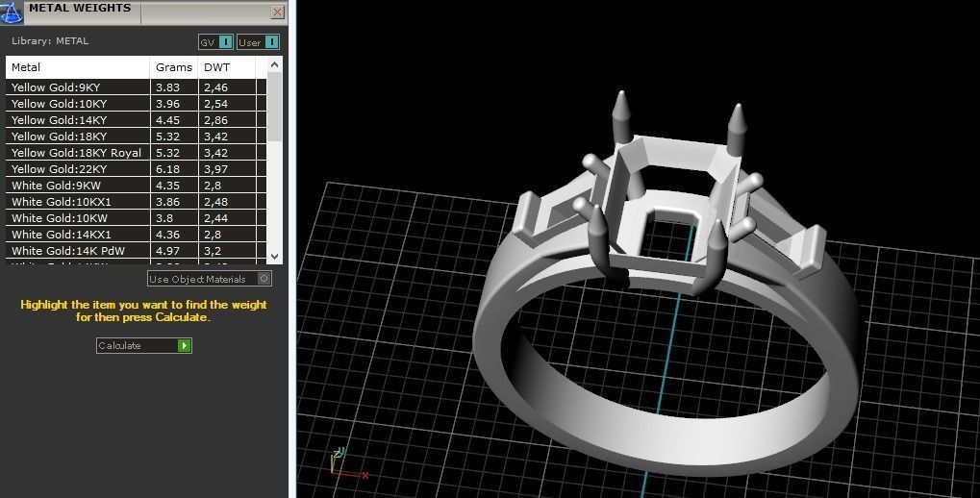
Task: Click the 2,54 DWT value
Action: pos(215,104)
